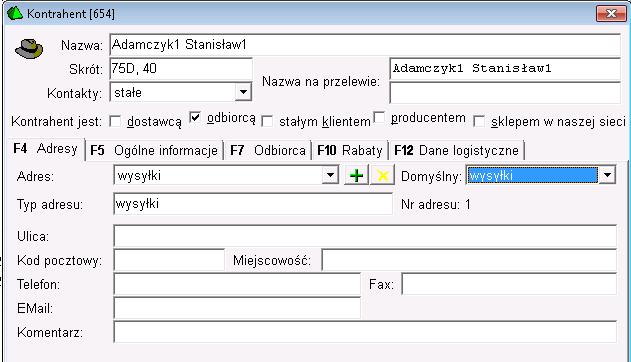The image size is (631, 362).
Task: Click the yellow X delete address icon
Action: point(382,175)
